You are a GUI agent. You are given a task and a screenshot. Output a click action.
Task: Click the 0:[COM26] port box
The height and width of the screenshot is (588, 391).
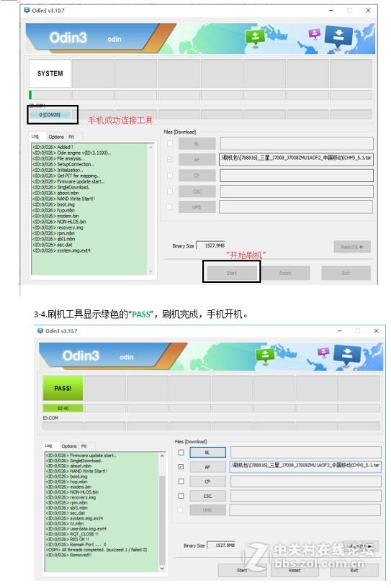(x=50, y=114)
